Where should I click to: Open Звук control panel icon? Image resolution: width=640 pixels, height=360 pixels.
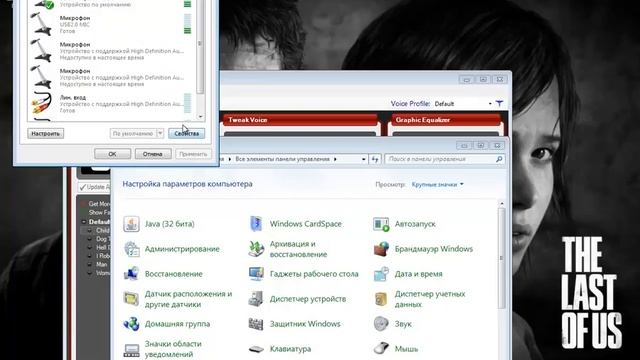point(381,324)
